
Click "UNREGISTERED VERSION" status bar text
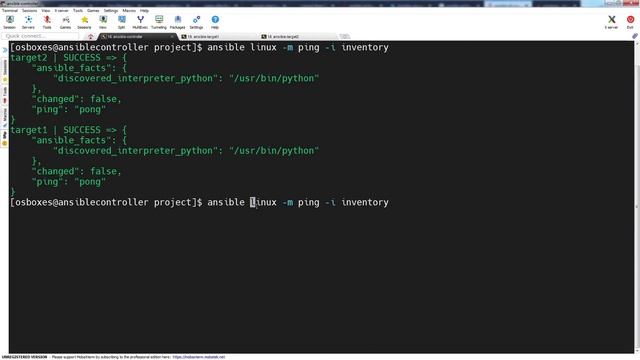[24, 357]
